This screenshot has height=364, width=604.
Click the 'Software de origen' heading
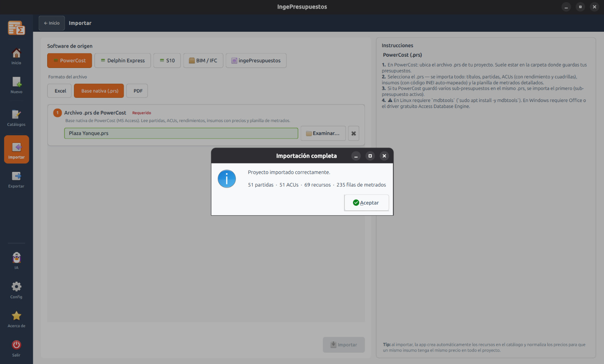point(70,46)
